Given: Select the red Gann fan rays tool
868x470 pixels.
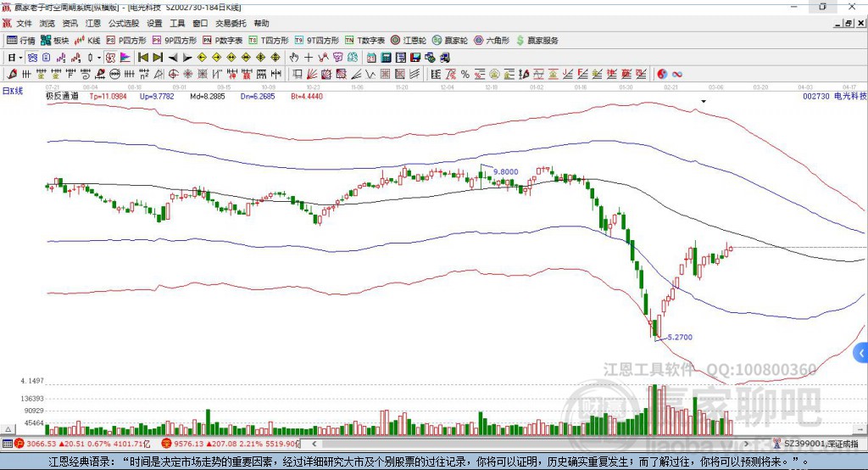Looking at the screenshot, I should [x=312, y=74].
